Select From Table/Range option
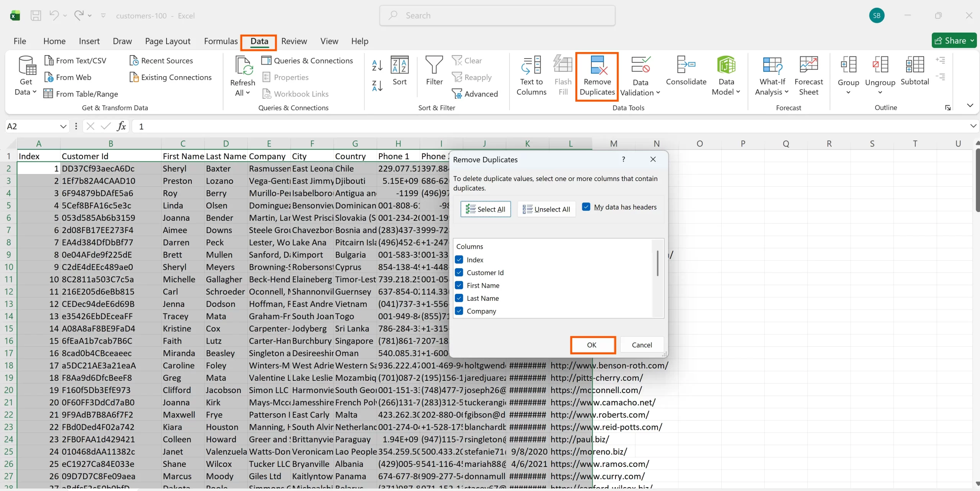 [x=81, y=94]
